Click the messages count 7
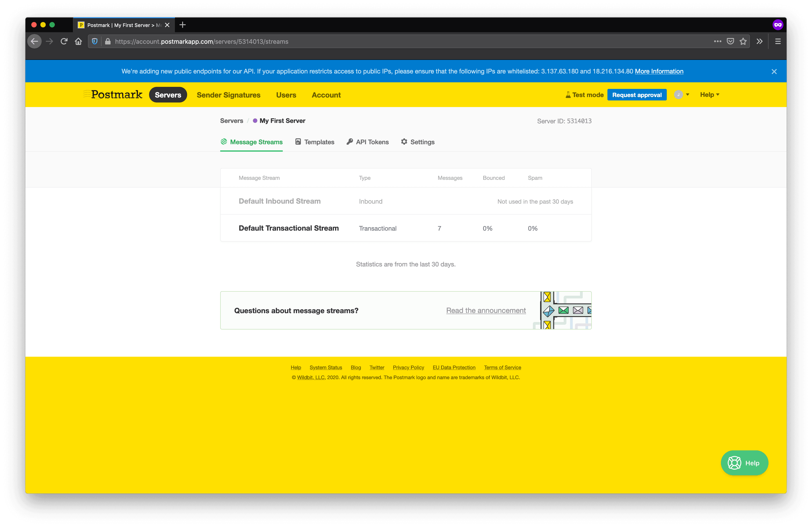This screenshot has height=527, width=812. pyautogui.click(x=439, y=228)
